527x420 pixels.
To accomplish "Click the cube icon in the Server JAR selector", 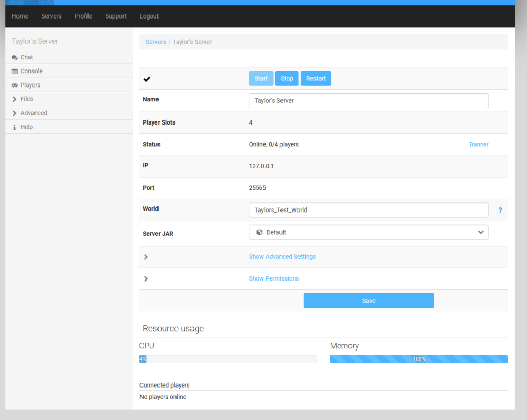I will coord(259,232).
